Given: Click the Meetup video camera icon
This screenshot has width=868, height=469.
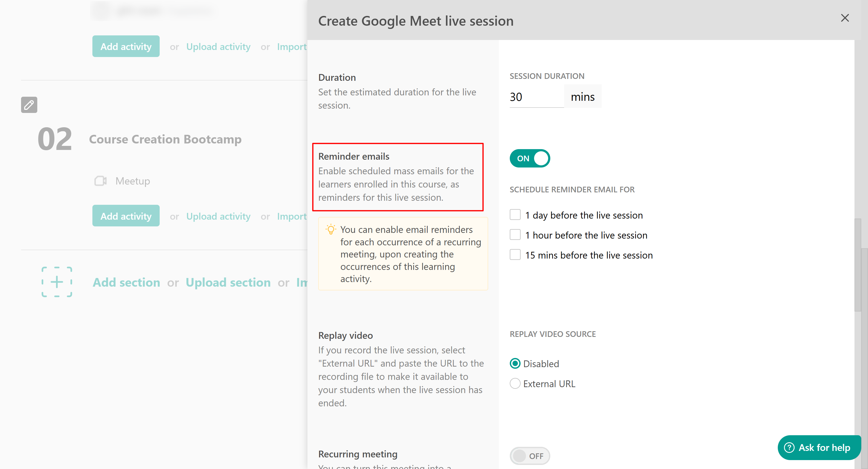Looking at the screenshot, I should tap(100, 181).
